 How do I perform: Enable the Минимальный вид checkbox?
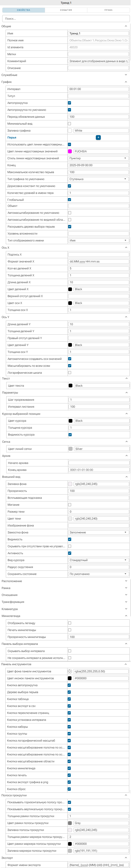(x=70, y=124)
